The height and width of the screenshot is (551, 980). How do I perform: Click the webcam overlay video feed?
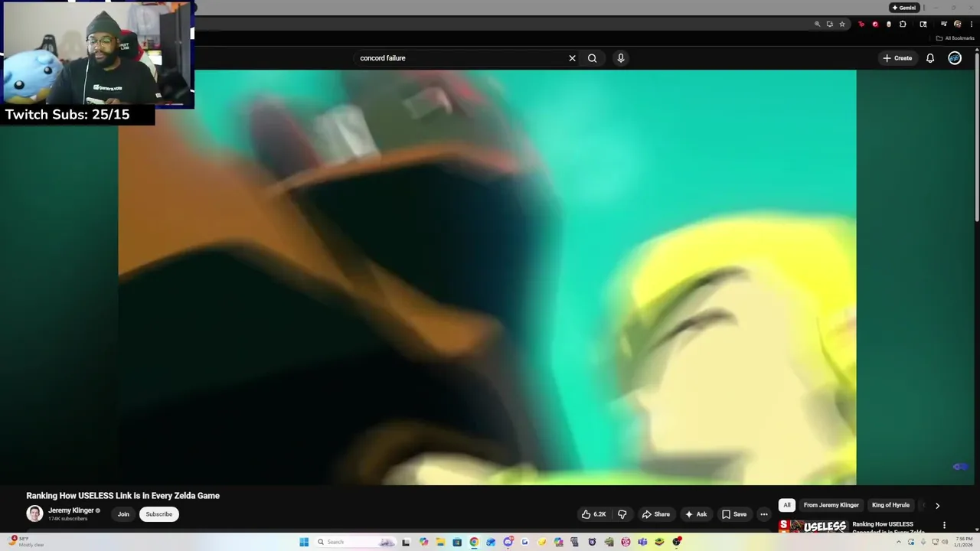click(x=97, y=53)
